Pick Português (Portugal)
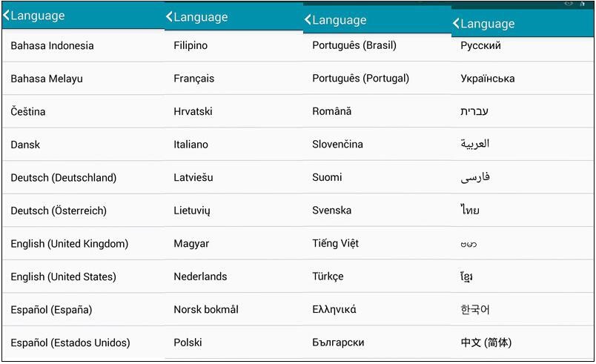 tap(360, 79)
